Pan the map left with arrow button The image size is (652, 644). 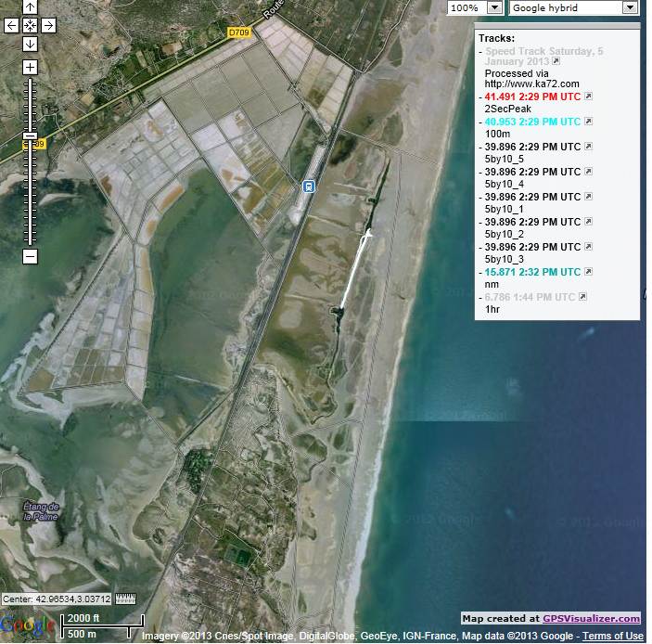[x=11, y=26]
